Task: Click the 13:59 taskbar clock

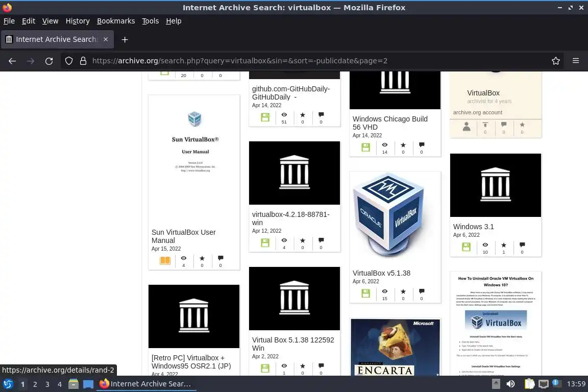Action: [576, 384]
